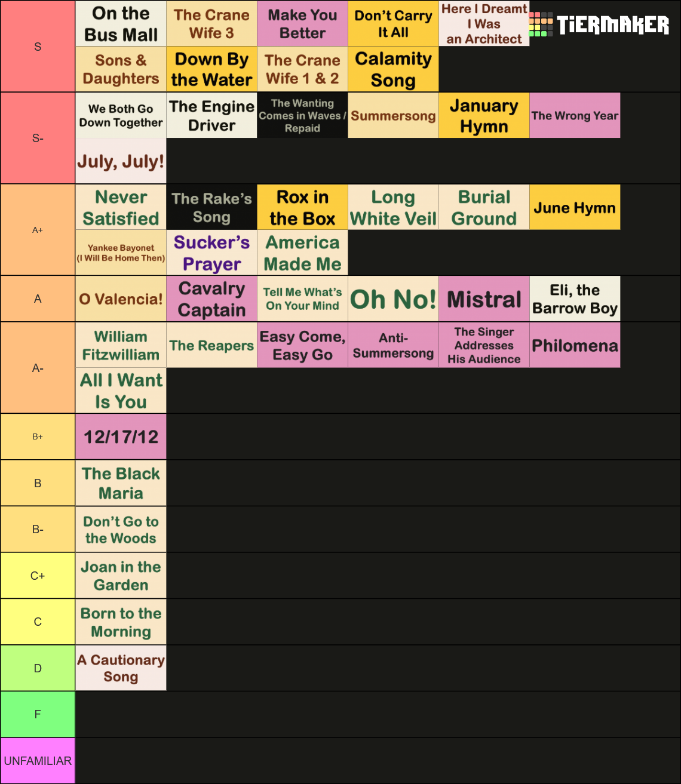Click the UNFAMILIAR tier label
Image resolution: width=681 pixels, height=784 pixels.
click(38, 761)
